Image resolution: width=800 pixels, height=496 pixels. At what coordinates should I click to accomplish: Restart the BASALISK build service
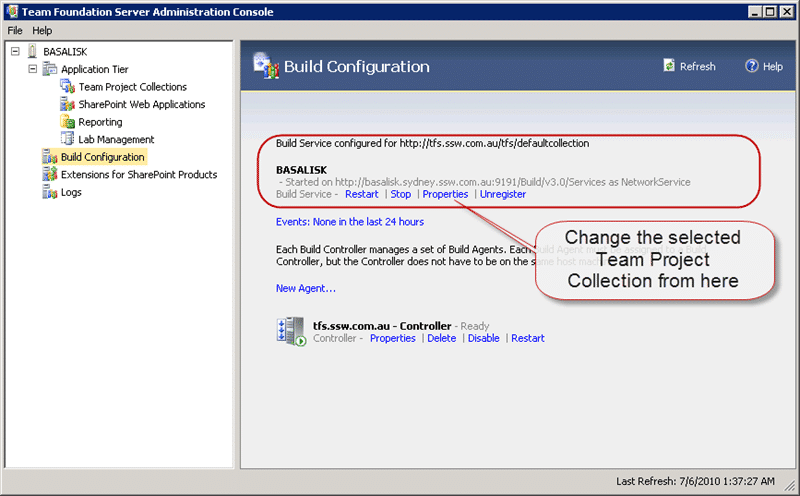point(362,194)
